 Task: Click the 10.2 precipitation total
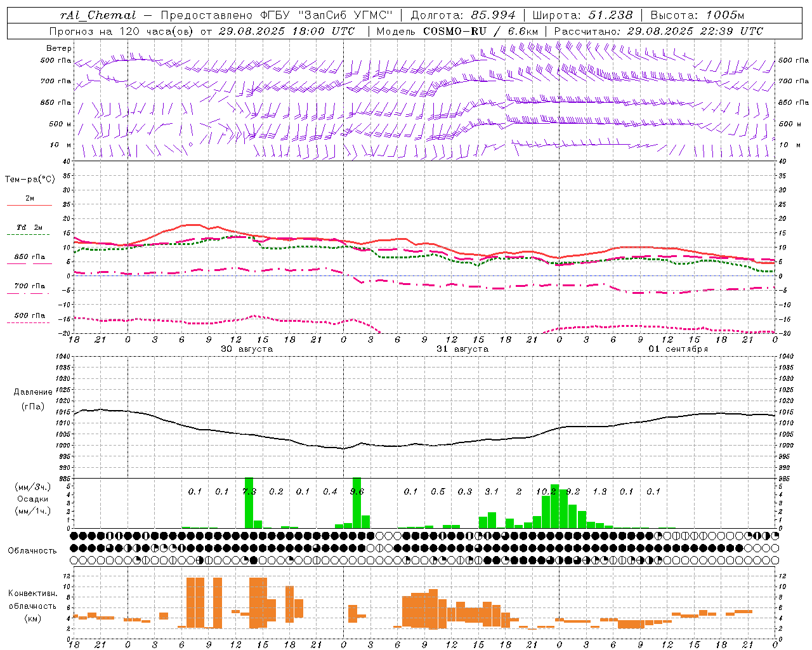tap(546, 491)
